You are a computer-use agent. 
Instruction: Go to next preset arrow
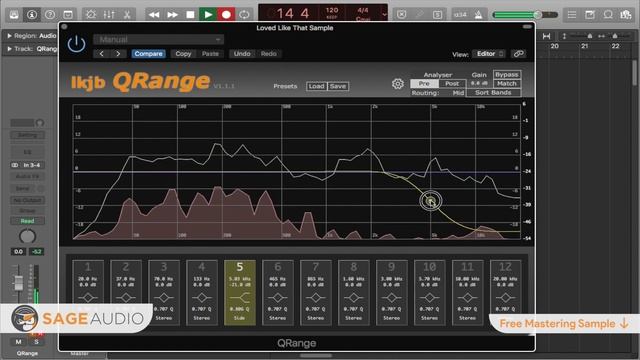(118, 54)
